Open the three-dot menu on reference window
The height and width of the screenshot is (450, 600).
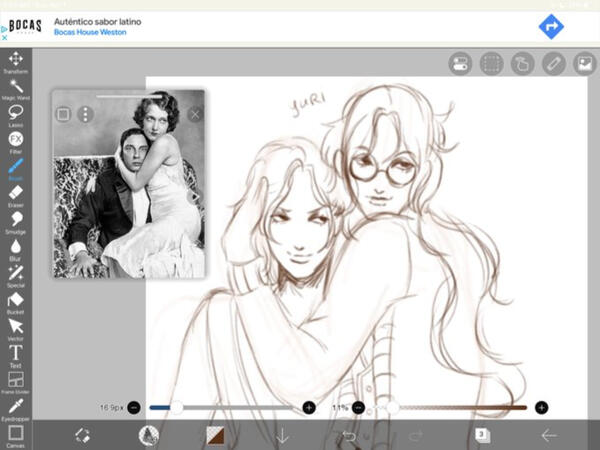pos(86,114)
